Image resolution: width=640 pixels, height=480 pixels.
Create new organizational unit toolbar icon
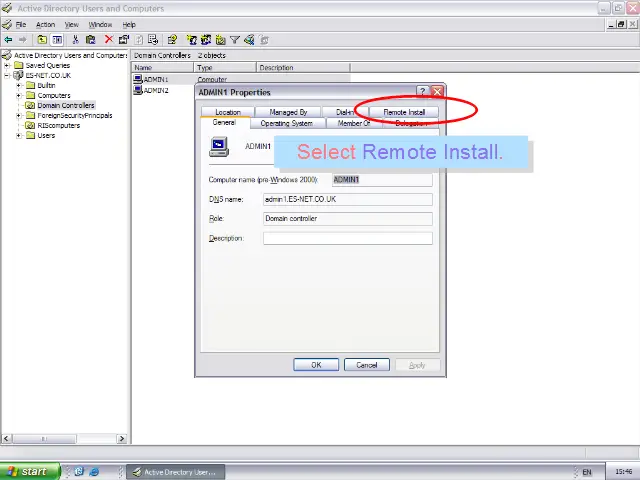coord(220,40)
